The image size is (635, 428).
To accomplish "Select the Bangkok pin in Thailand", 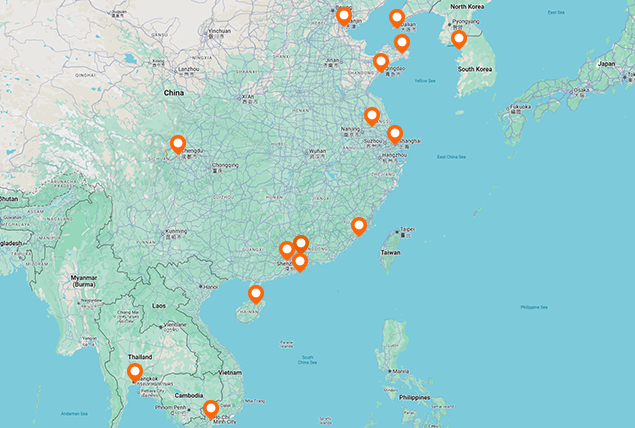I will click(135, 372).
